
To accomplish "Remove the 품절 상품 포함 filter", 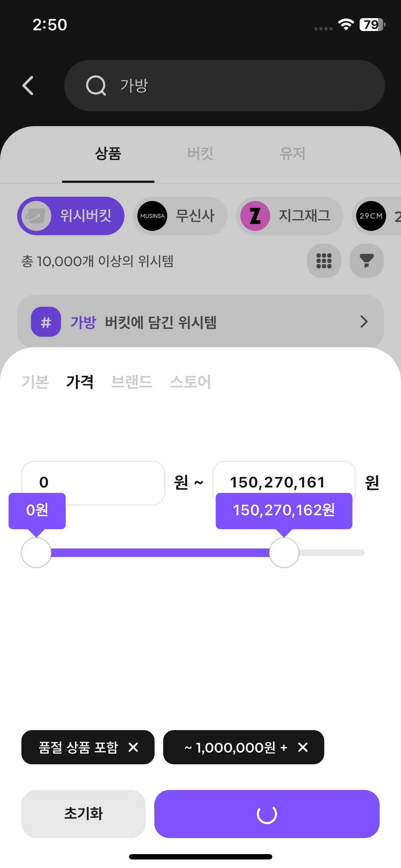I will [133, 747].
